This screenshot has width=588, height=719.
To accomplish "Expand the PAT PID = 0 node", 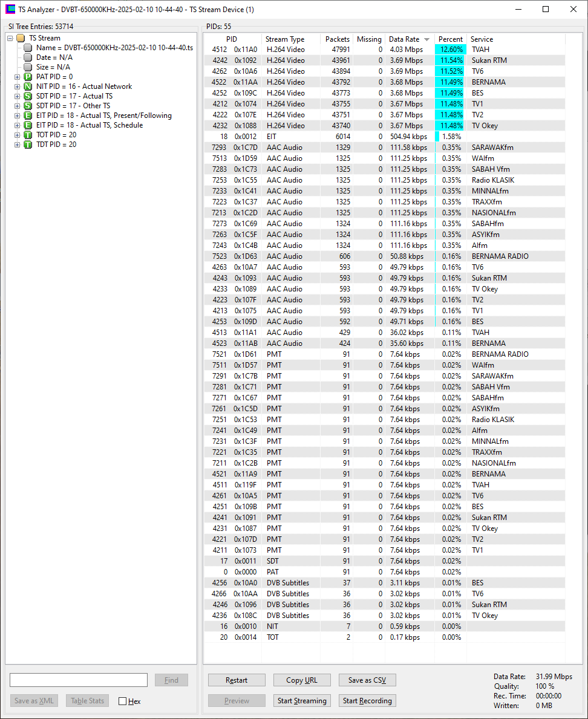I will tap(17, 77).
